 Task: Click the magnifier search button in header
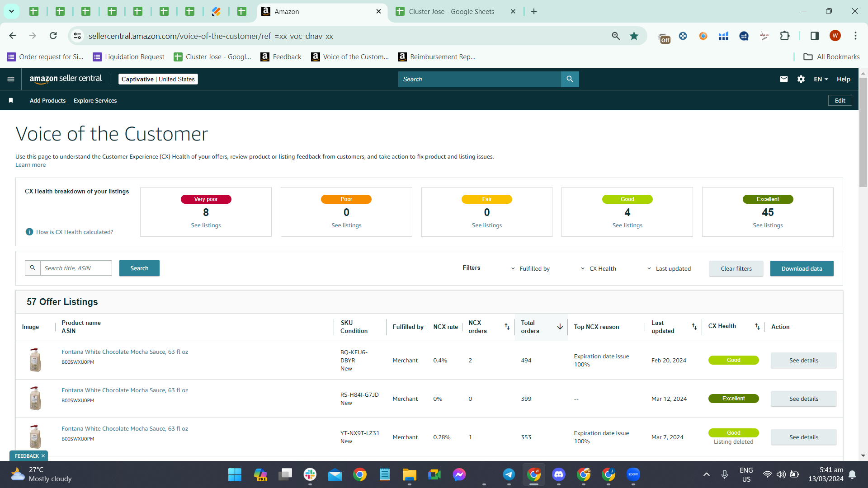click(570, 79)
